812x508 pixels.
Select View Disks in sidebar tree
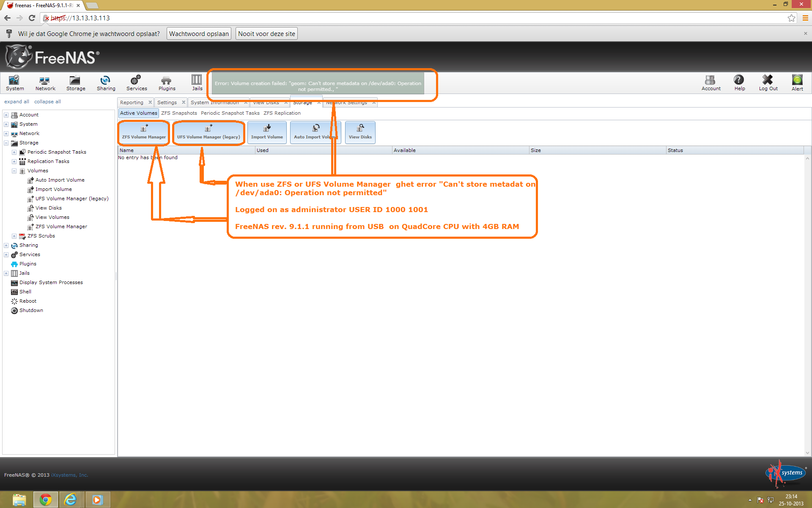click(x=48, y=208)
